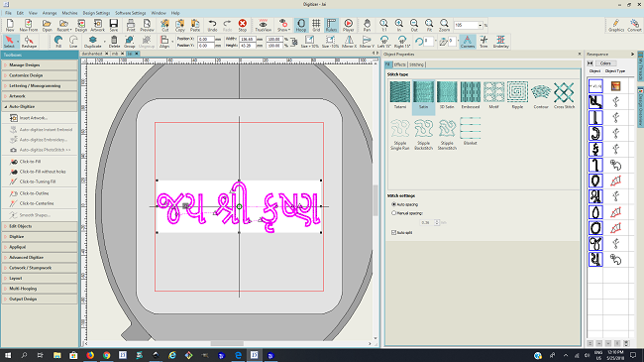Select first object thumbnail in Resequence list
644x362 pixels.
pyautogui.click(x=595, y=86)
